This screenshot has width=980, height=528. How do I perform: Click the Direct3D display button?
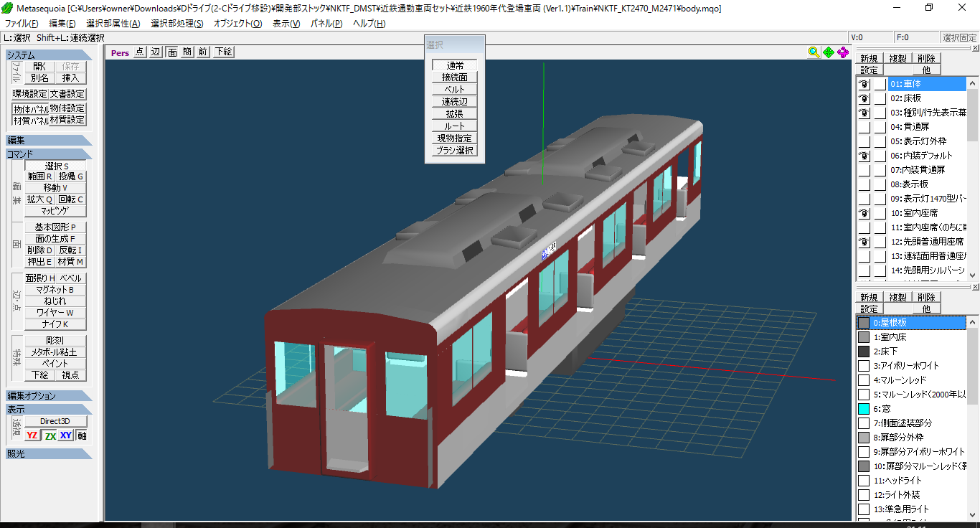(56, 421)
